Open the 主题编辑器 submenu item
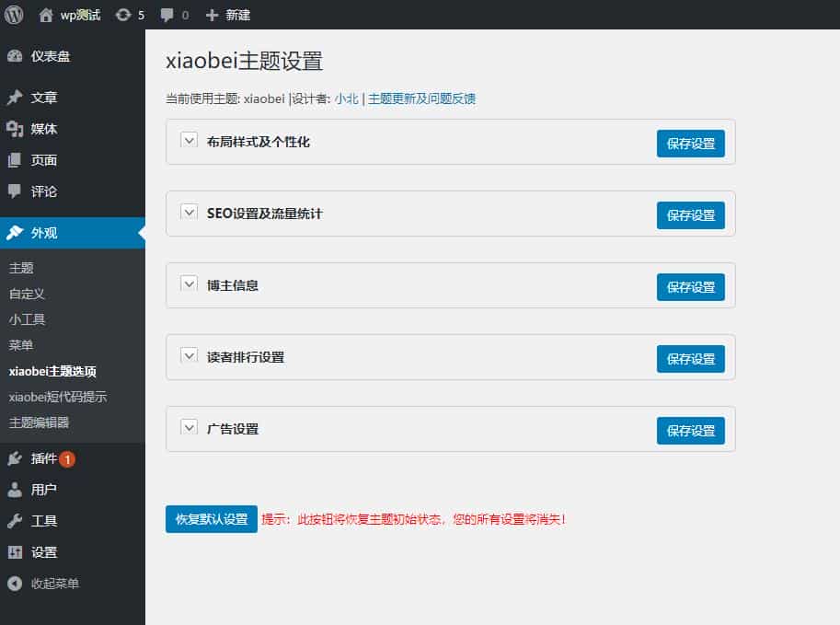 [x=40, y=422]
